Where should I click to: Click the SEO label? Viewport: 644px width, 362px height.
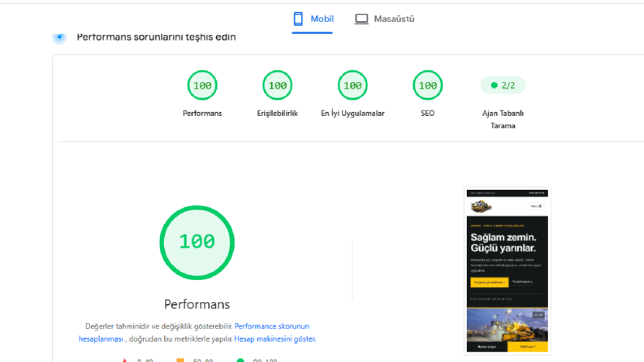click(x=427, y=114)
